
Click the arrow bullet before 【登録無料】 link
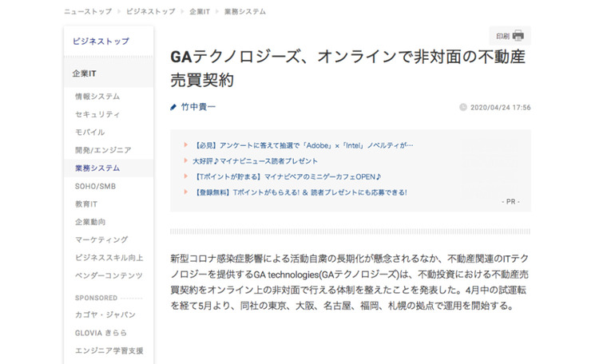(x=186, y=192)
